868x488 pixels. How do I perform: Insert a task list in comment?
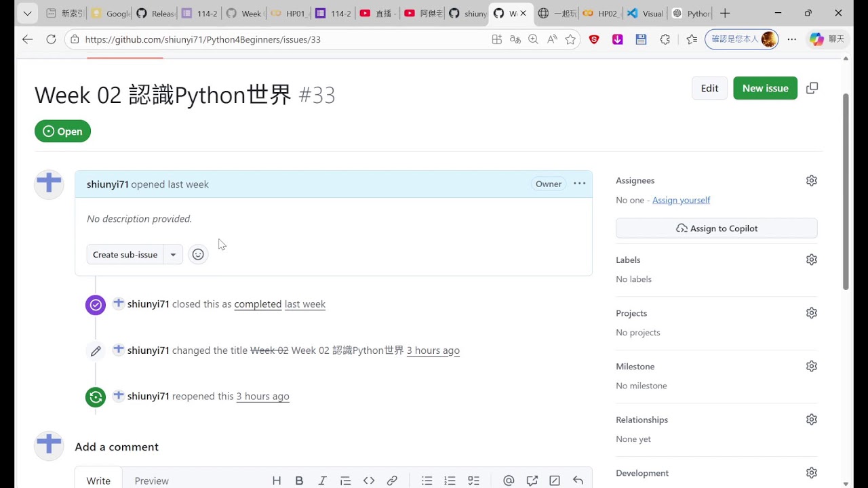click(473, 481)
